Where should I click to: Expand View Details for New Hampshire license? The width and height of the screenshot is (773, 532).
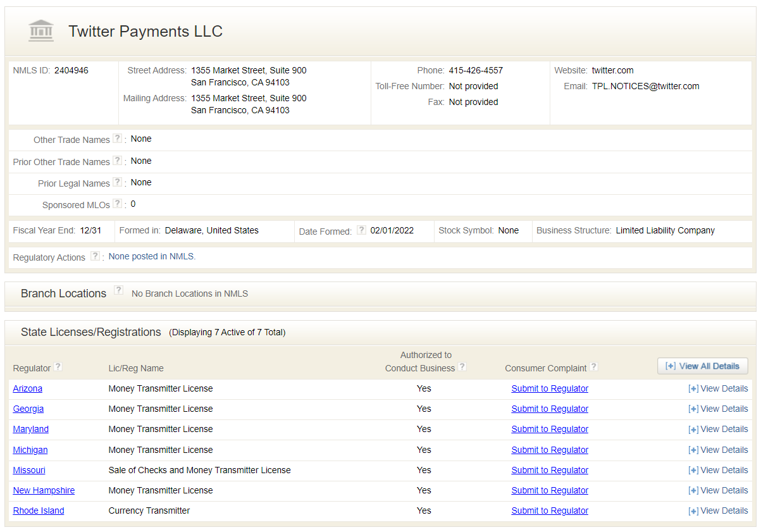(718, 491)
